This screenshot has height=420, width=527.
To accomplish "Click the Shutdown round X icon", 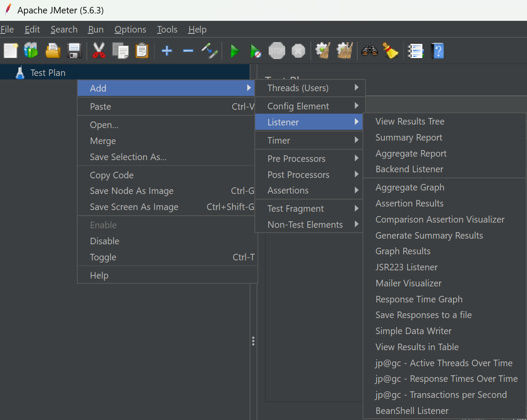I will (x=298, y=51).
